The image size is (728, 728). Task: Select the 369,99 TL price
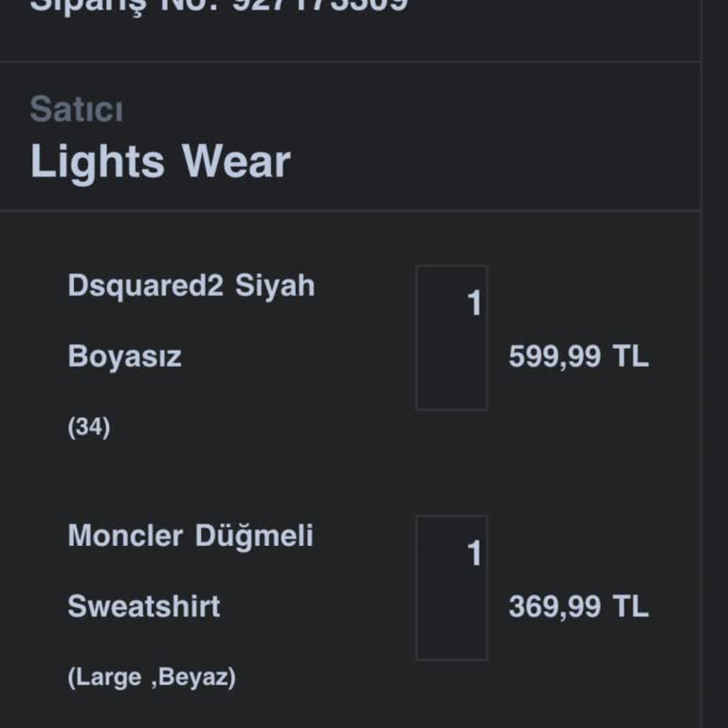coord(578,607)
